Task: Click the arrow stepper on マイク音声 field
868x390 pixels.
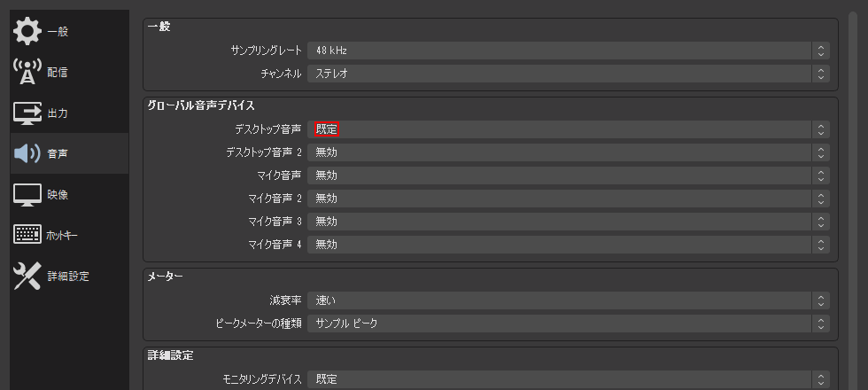Action: [821, 175]
